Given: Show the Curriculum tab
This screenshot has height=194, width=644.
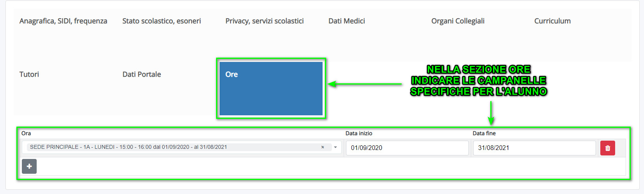Looking at the screenshot, I should coord(552,21).
